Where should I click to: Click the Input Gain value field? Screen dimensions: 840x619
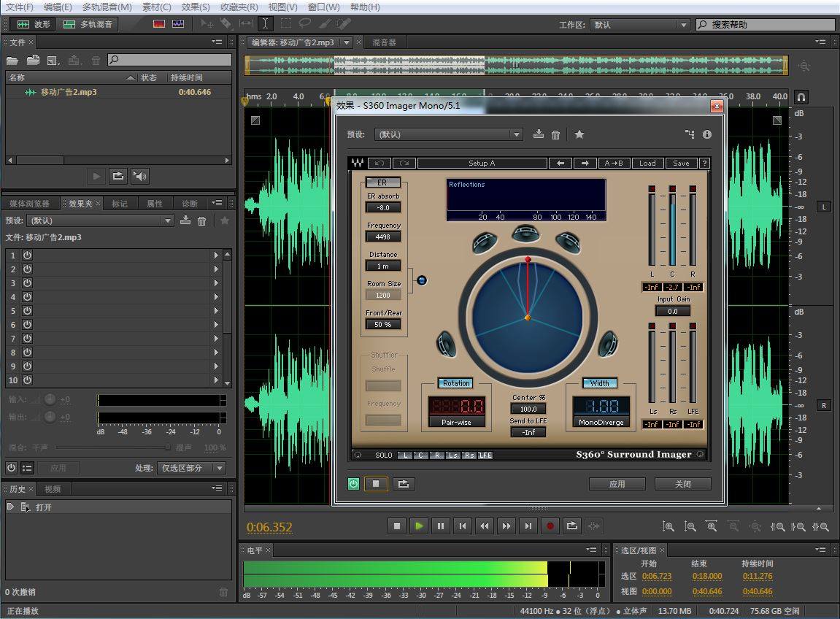pyautogui.click(x=672, y=311)
